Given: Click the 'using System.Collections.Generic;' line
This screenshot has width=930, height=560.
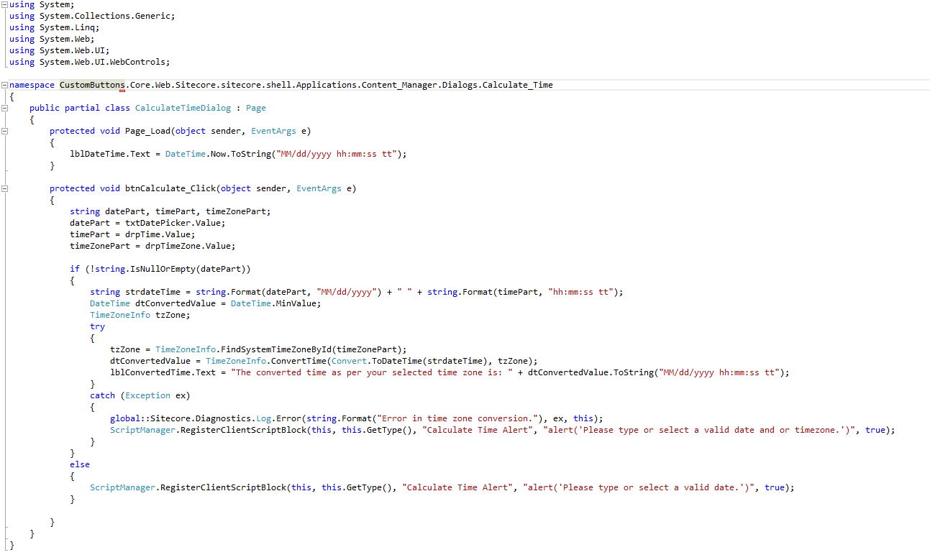Looking at the screenshot, I should pos(92,16).
